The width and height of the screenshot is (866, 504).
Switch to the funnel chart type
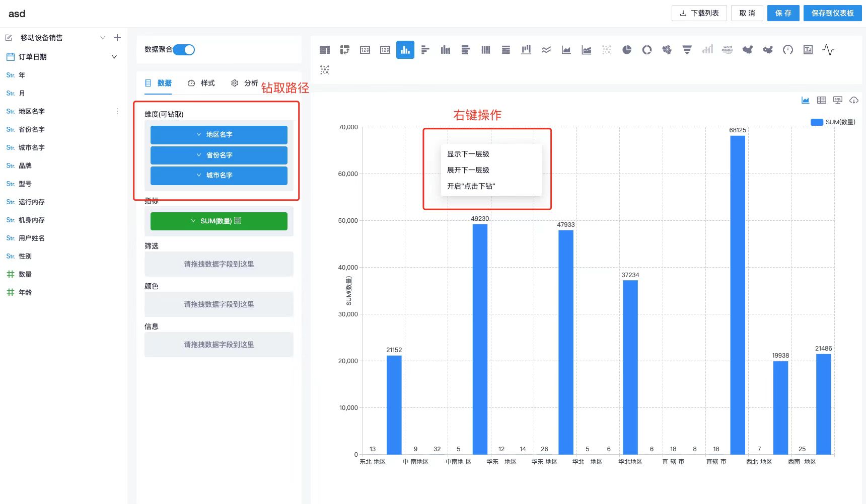coord(687,50)
